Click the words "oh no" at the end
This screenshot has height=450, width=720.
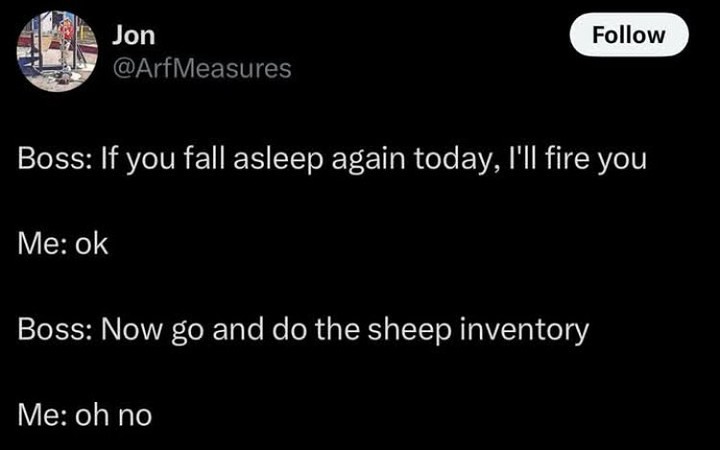[x=112, y=413]
